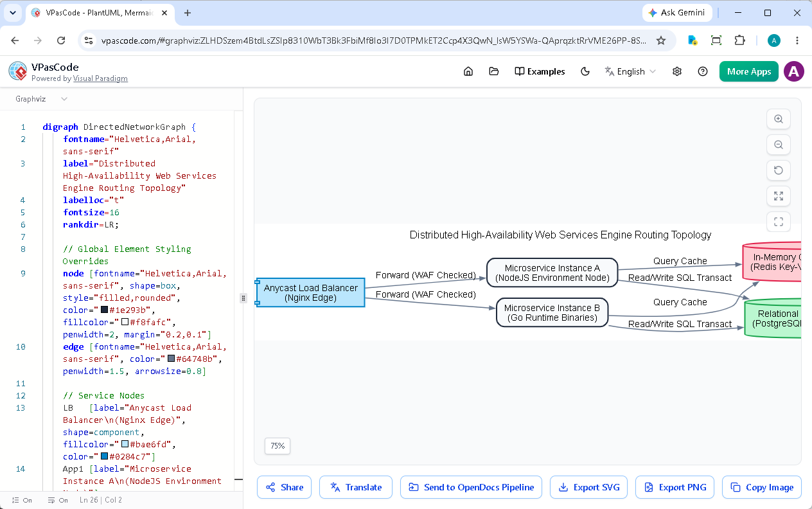The image size is (812, 509).
Task: Click the Export SVG button
Action: [x=588, y=487]
